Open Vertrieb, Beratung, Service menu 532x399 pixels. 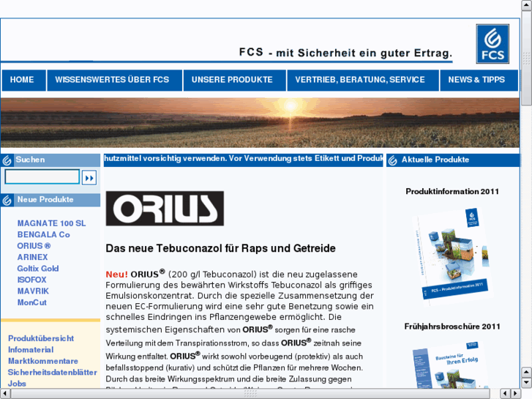click(x=363, y=80)
